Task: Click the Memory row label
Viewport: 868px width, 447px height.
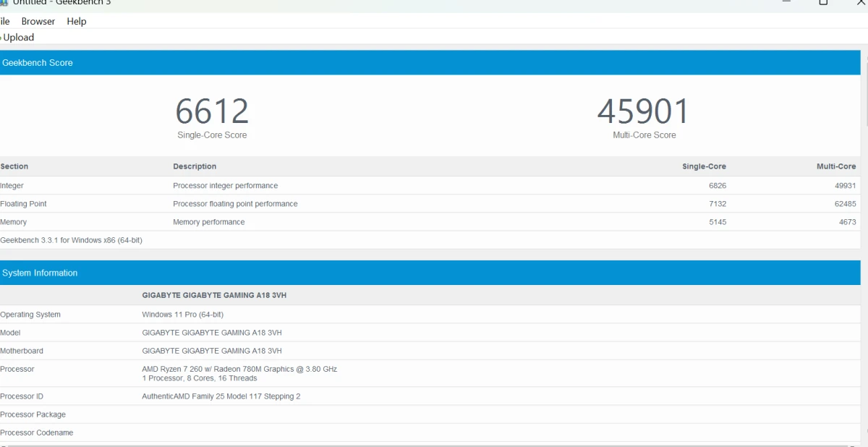Action: pos(14,222)
